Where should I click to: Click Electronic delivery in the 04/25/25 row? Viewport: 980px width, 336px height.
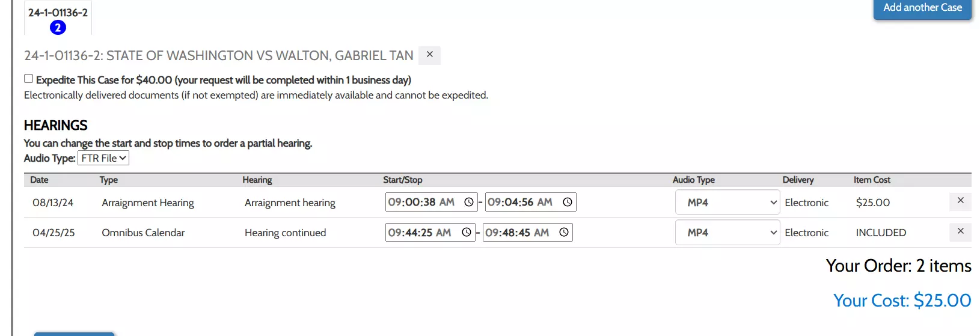coord(806,233)
